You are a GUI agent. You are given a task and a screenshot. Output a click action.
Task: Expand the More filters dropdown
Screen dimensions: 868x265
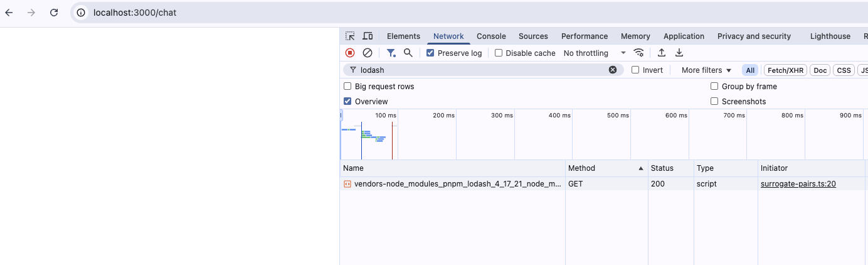click(706, 70)
